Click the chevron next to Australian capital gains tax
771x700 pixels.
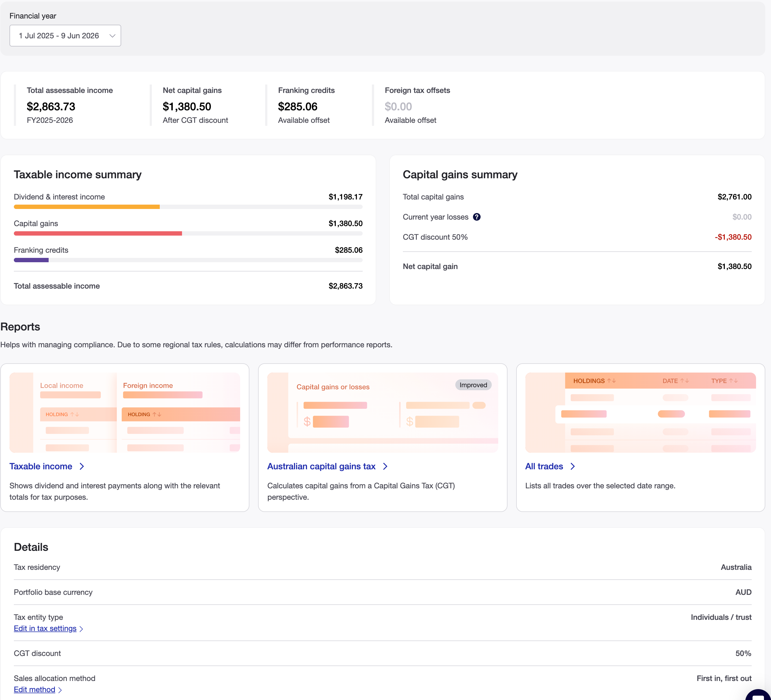coord(385,466)
